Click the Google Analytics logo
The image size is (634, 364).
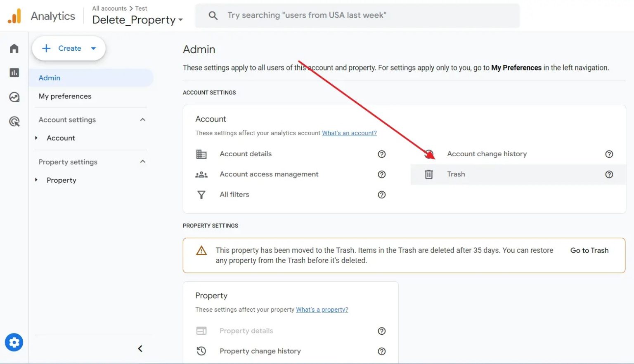(x=14, y=16)
